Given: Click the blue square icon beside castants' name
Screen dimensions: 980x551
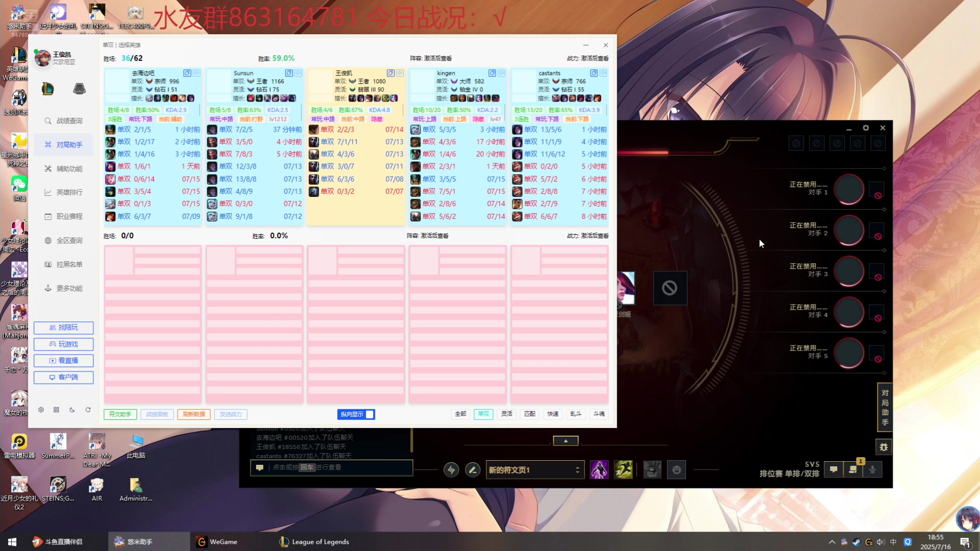Looking at the screenshot, I should click(x=594, y=73).
